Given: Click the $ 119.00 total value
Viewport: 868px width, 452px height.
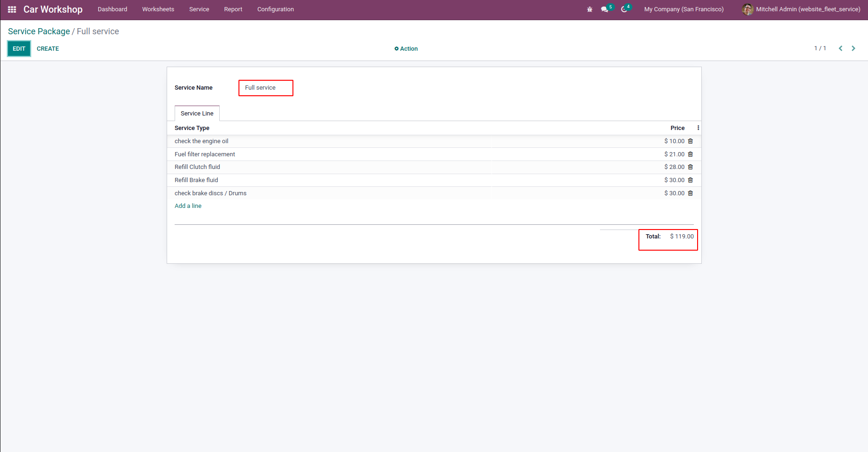Looking at the screenshot, I should (682, 237).
